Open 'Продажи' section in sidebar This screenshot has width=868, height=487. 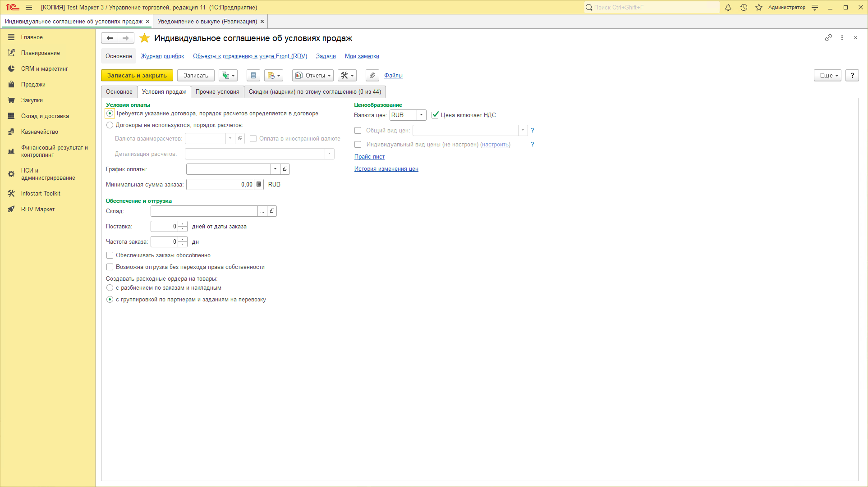tap(33, 84)
